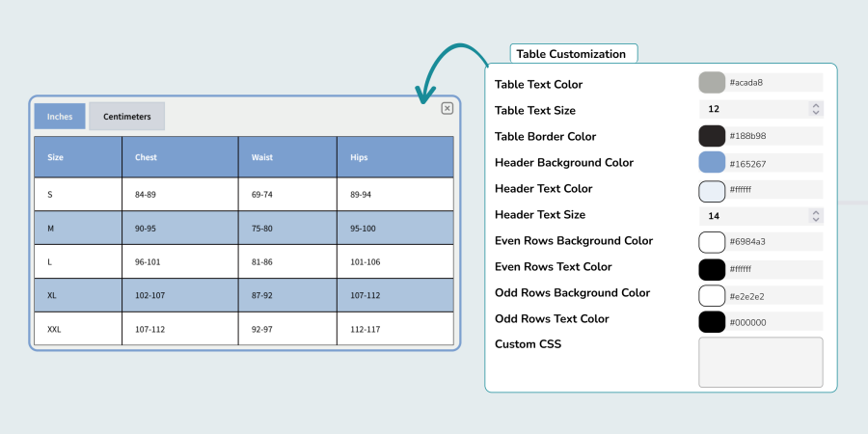Click into the Custom CSS text area
The width and height of the screenshot is (868, 434).
tap(760, 362)
